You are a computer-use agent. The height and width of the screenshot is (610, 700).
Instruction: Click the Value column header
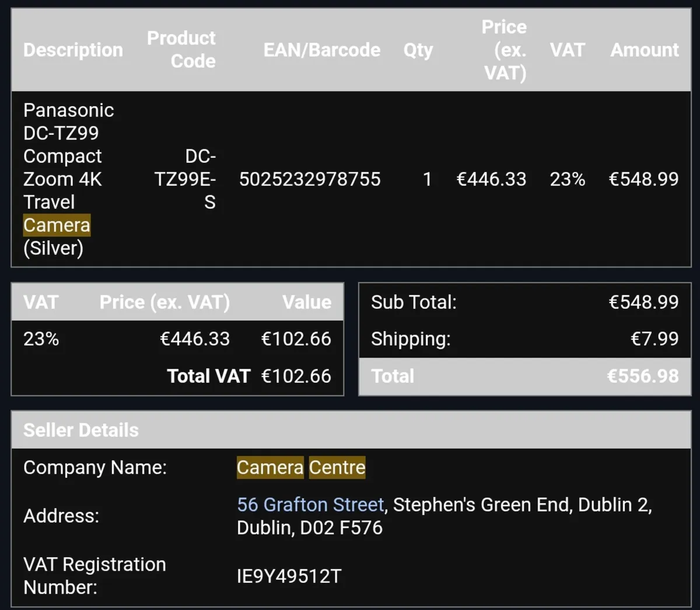point(306,302)
